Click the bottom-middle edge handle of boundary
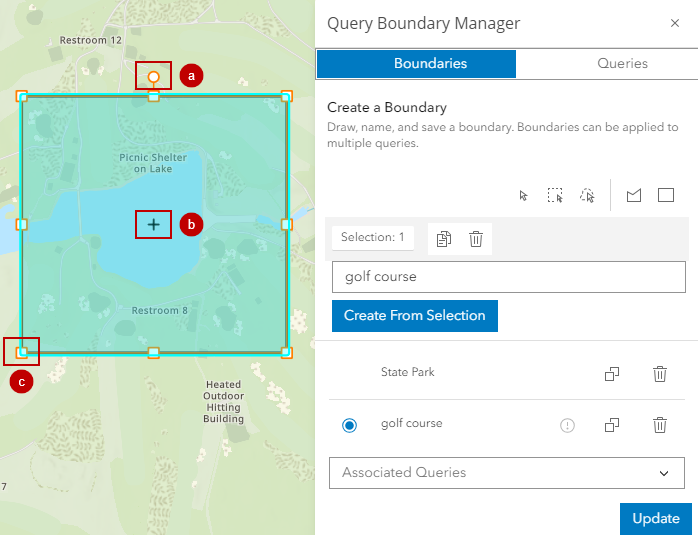This screenshot has height=535, width=698. pyautogui.click(x=154, y=353)
